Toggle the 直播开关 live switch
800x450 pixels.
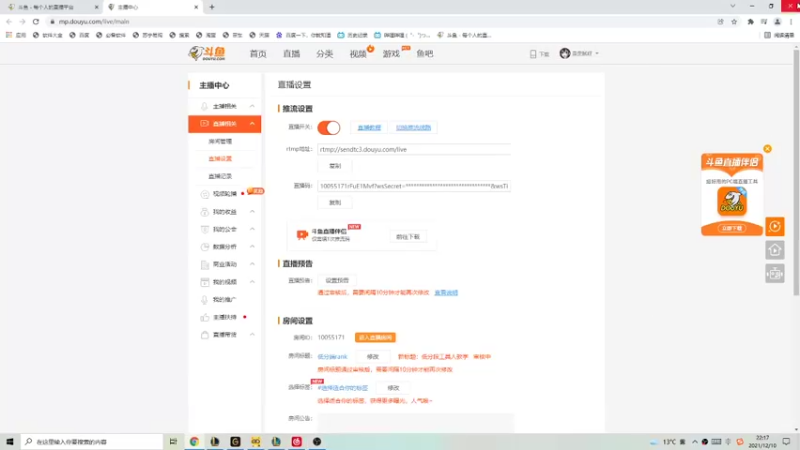click(329, 128)
